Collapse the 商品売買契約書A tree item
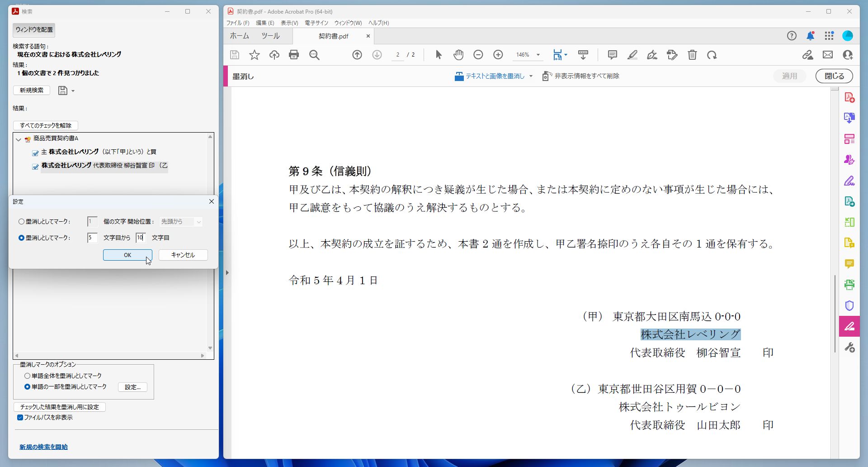 coord(18,139)
